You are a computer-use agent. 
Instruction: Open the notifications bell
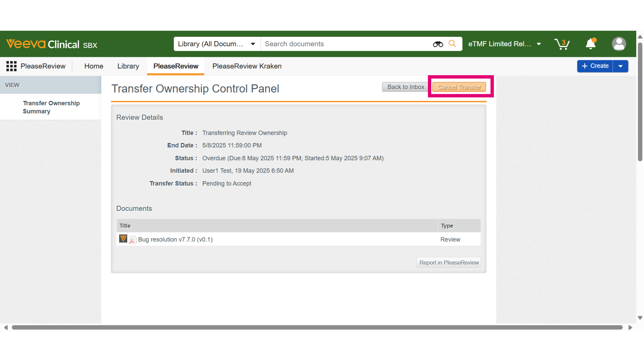pos(591,44)
